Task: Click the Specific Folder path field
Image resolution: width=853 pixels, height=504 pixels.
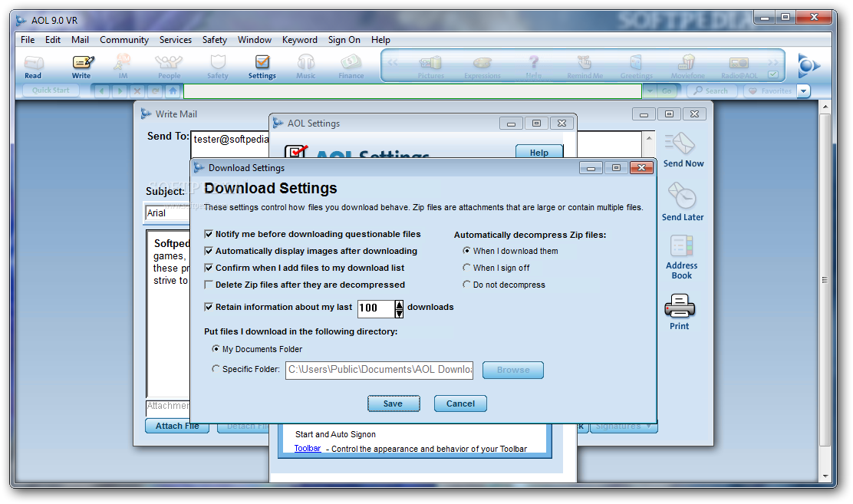Action: (x=379, y=370)
